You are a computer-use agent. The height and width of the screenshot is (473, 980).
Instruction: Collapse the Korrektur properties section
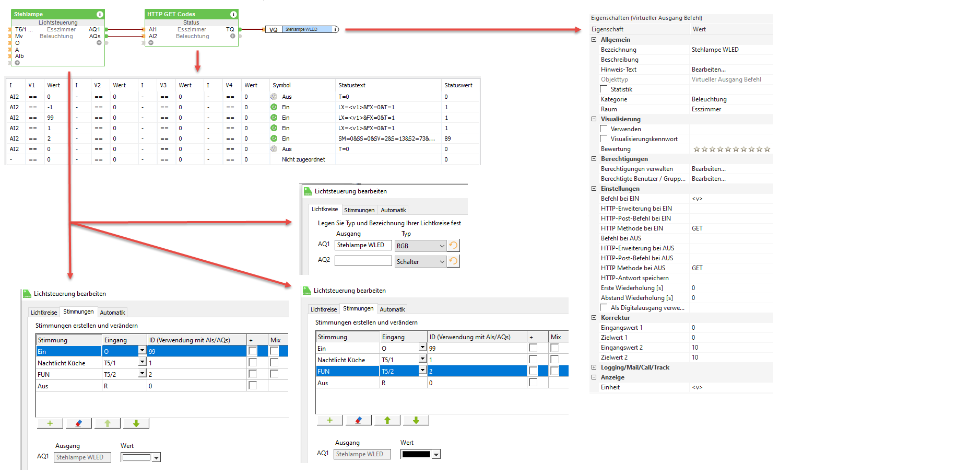point(594,317)
